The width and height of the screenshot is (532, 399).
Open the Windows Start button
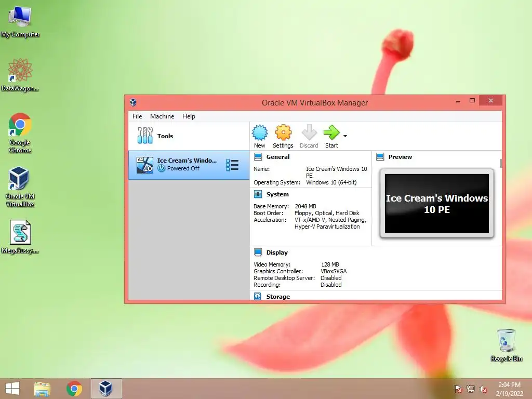coord(12,389)
